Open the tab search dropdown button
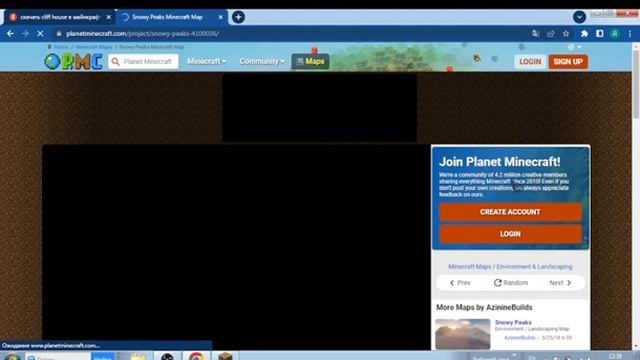 coord(579,17)
